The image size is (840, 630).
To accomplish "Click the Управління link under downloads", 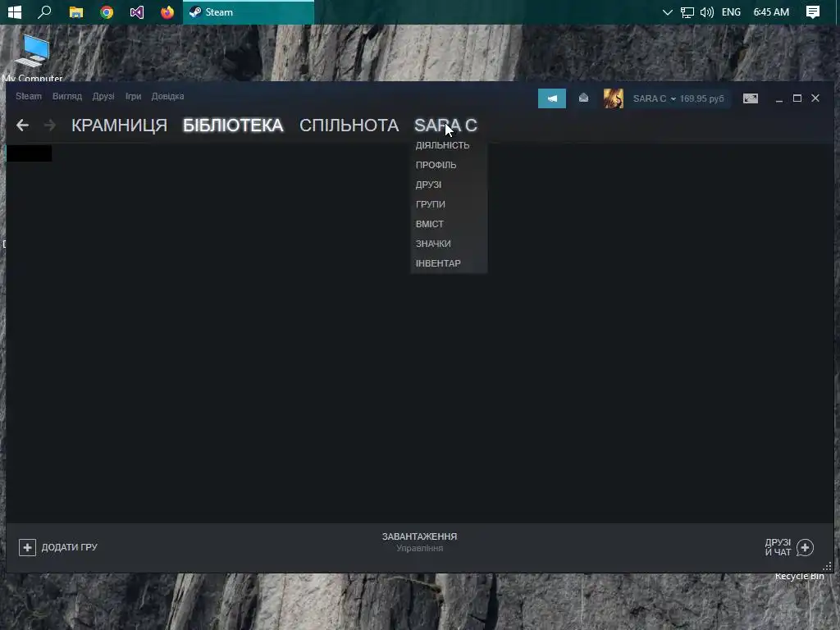I will click(419, 549).
